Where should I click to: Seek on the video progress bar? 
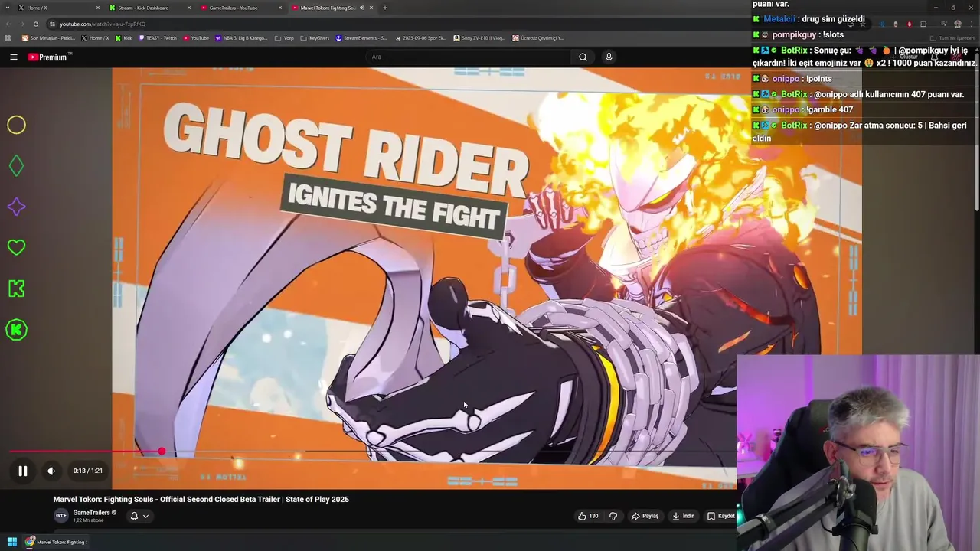click(x=373, y=452)
